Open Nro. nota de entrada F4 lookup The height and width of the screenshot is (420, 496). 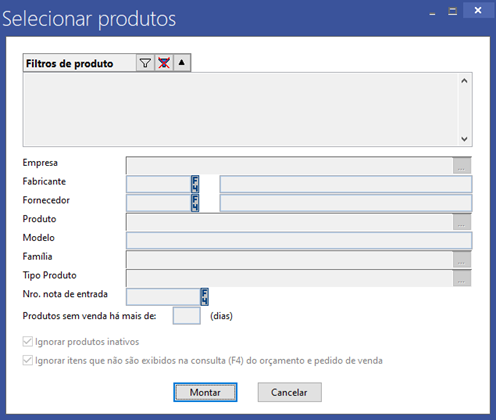tap(204, 297)
